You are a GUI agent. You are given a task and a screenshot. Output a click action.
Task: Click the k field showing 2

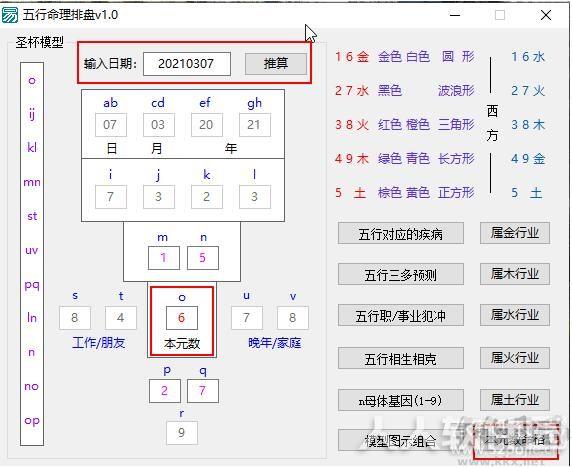tap(207, 197)
